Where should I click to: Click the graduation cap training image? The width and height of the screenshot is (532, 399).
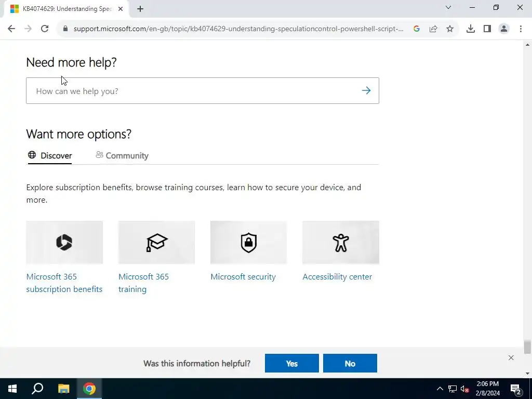point(156,242)
